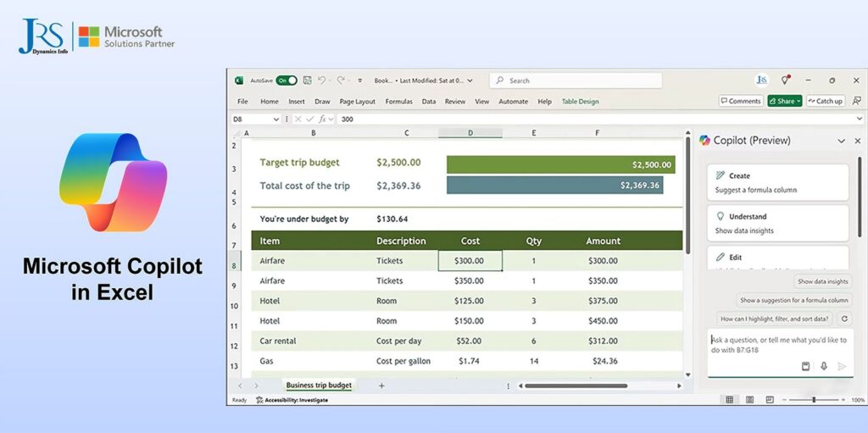868x433 pixels.
Task: Click the Copilot logo in pane header
Action: pyautogui.click(x=704, y=141)
